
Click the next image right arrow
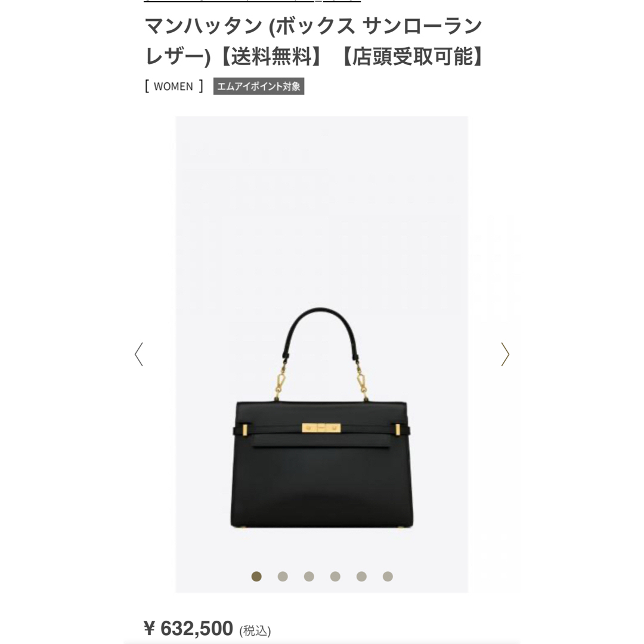click(505, 354)
